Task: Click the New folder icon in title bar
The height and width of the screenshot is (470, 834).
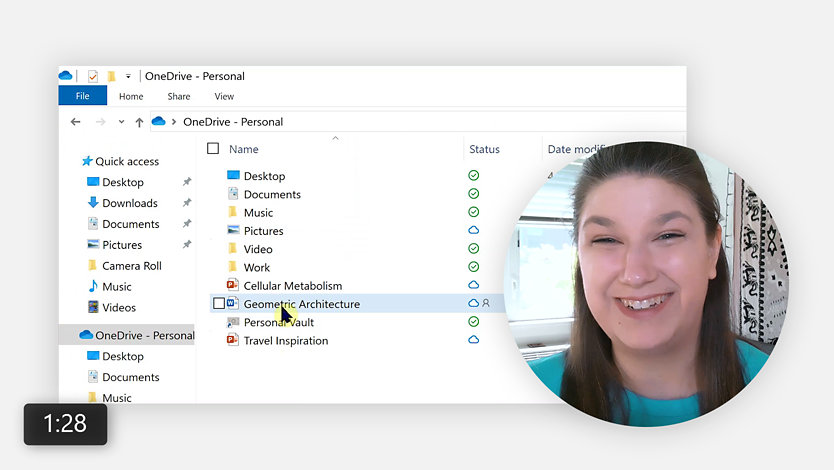Action: (111, 76)
